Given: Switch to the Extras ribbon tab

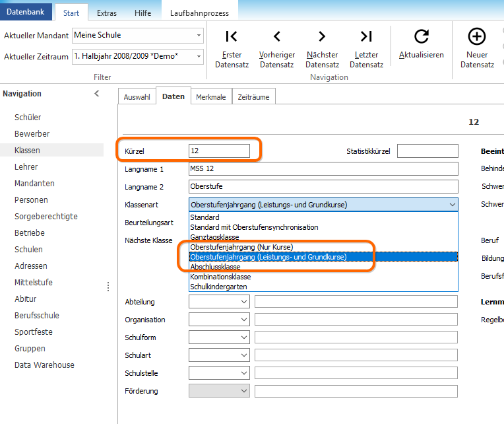Looking at the screenshot, I should tap(107, 13).
